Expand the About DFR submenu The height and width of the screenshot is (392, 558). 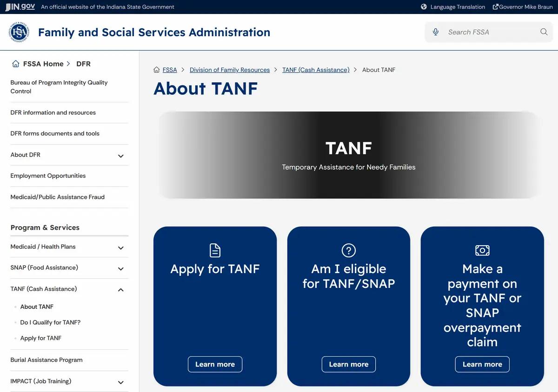pos(121,156)
